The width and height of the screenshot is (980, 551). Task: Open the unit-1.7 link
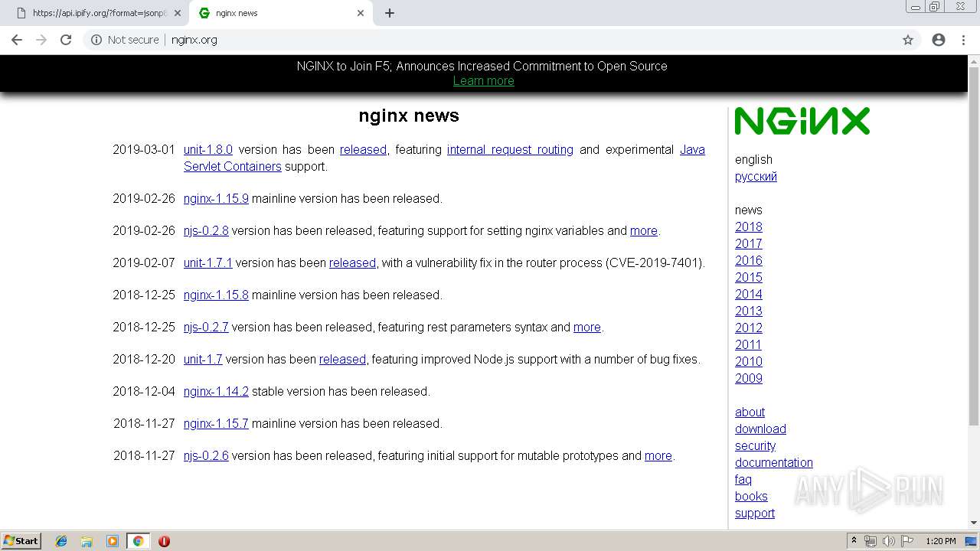203,360
